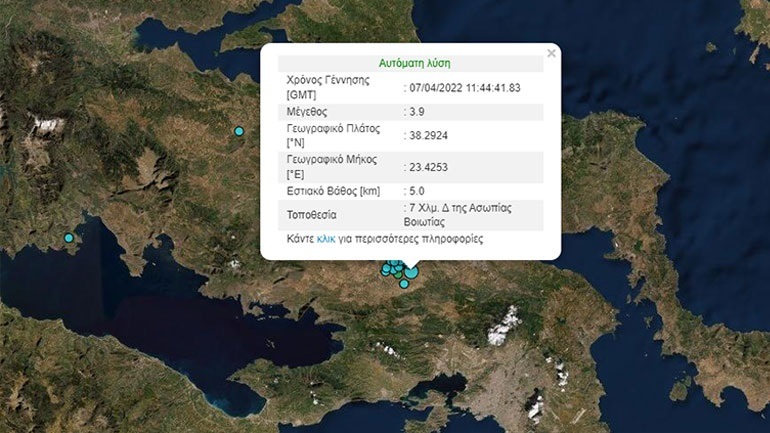Click the longitude value 23.4253
The width and height of the screenshot is (770, 433).
[x=428, y=167]
